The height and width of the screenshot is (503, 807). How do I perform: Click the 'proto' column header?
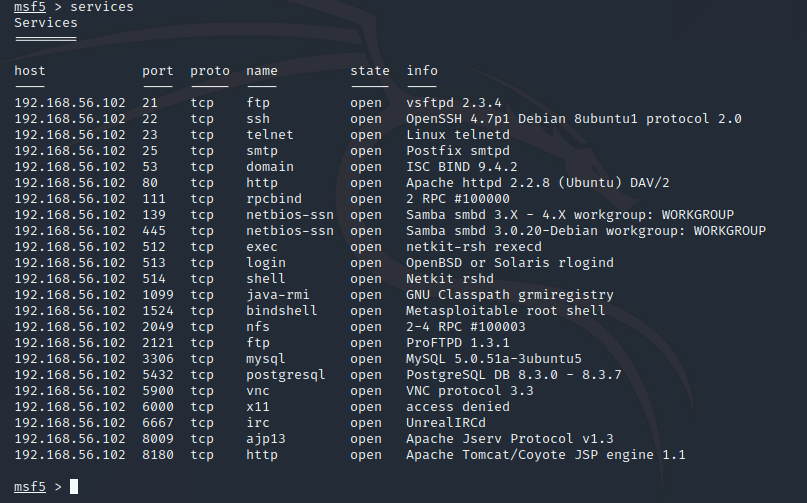coord(209,71)
